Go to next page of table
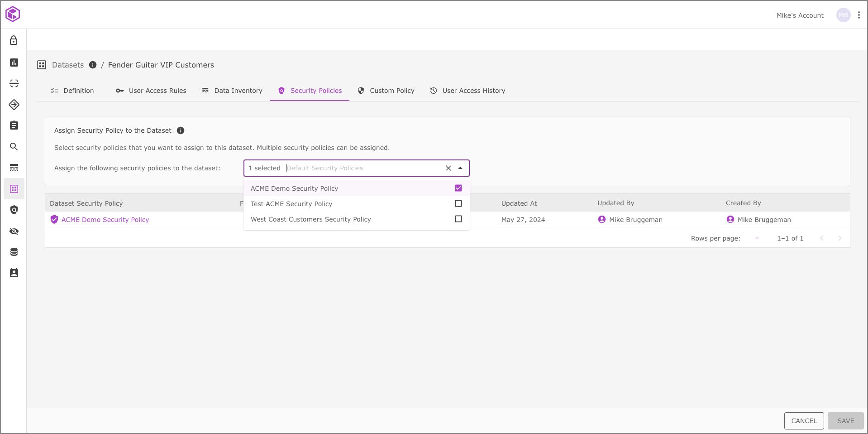Screen dimensions: 868x434 [x=840, y=238]
